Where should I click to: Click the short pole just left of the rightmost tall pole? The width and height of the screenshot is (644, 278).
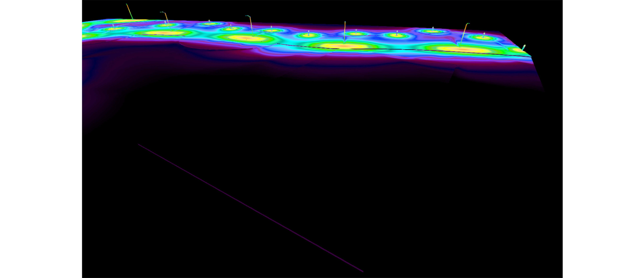433,29
